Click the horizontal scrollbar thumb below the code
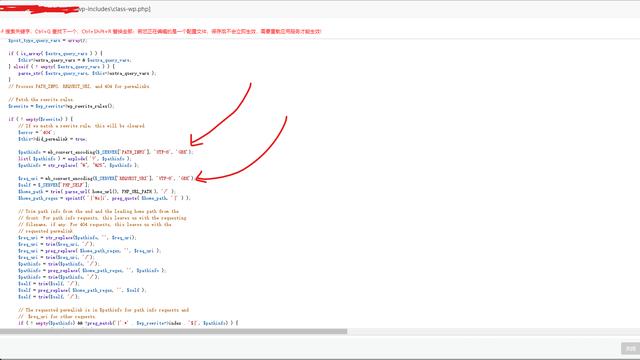 (173, 331)
